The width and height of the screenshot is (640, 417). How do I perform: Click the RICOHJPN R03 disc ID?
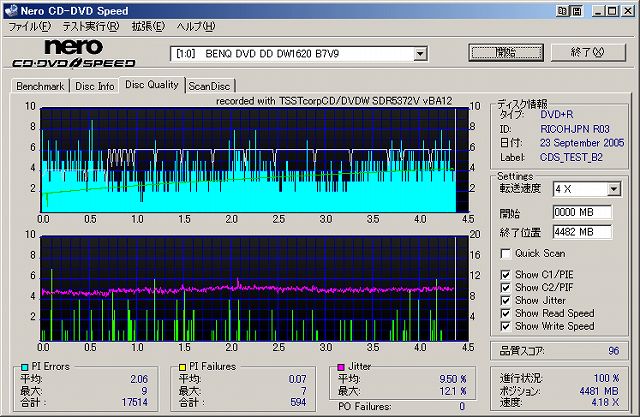pos(575,129)
